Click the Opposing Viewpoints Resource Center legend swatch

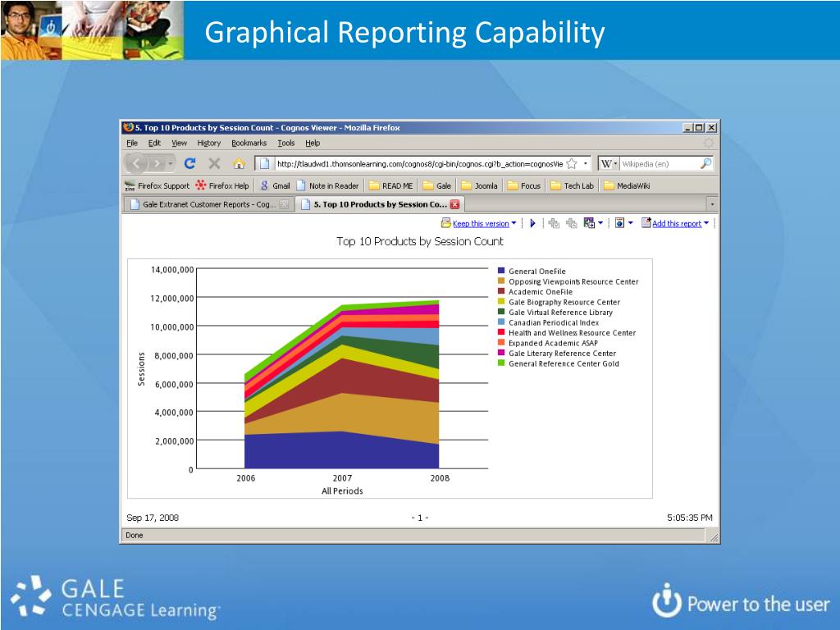[501, 281]
